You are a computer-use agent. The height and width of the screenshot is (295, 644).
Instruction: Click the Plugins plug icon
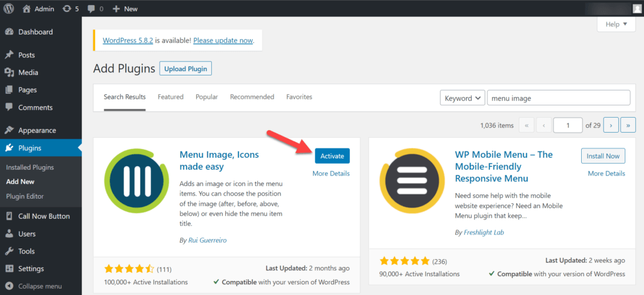(x=9, y=148)
